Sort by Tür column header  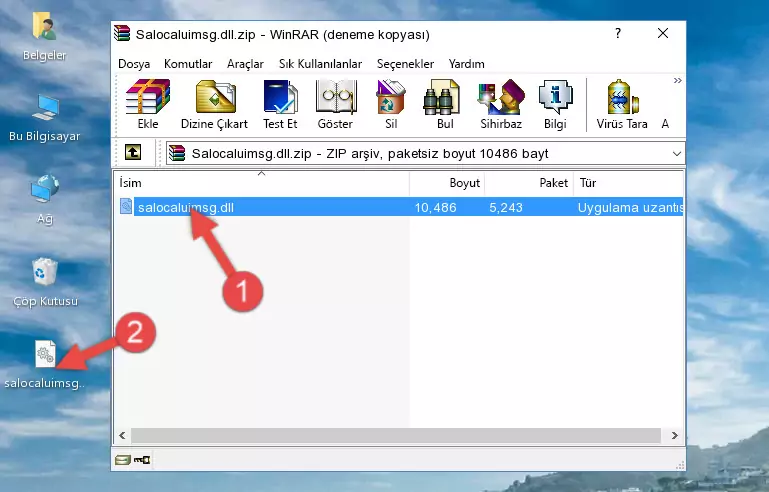tap(628, 183)
